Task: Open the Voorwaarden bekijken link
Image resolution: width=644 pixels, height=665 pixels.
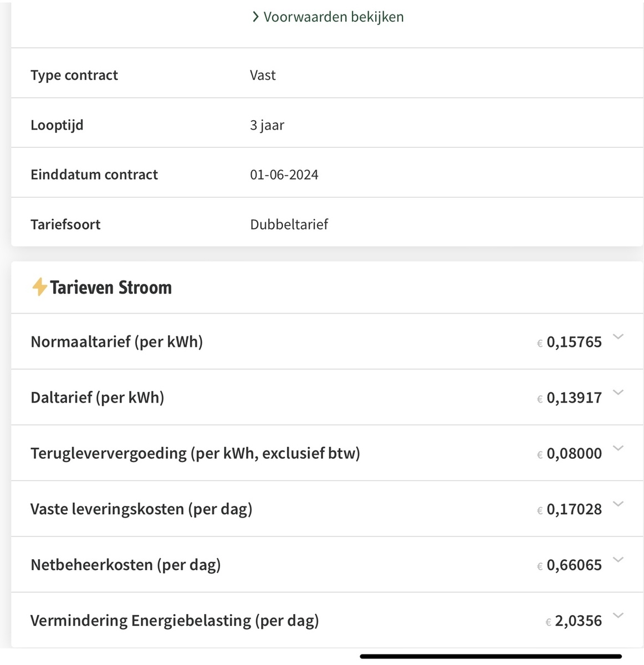Action: (333, 17)
